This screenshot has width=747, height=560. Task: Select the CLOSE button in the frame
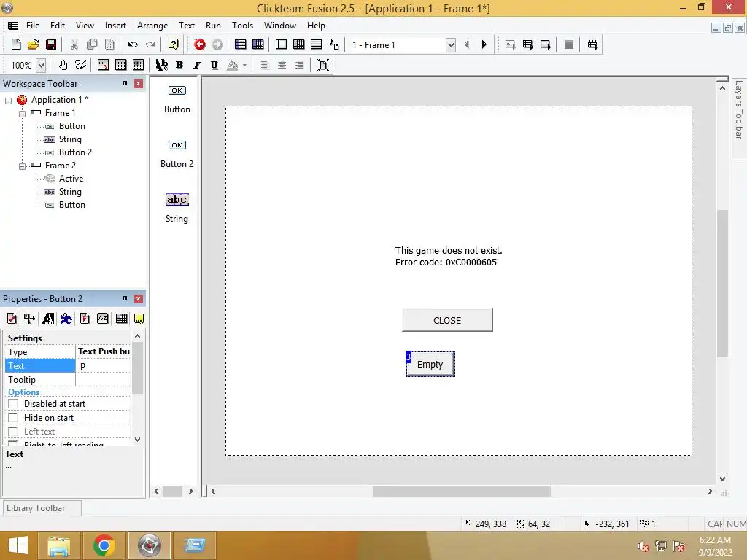tap(447, 321)
